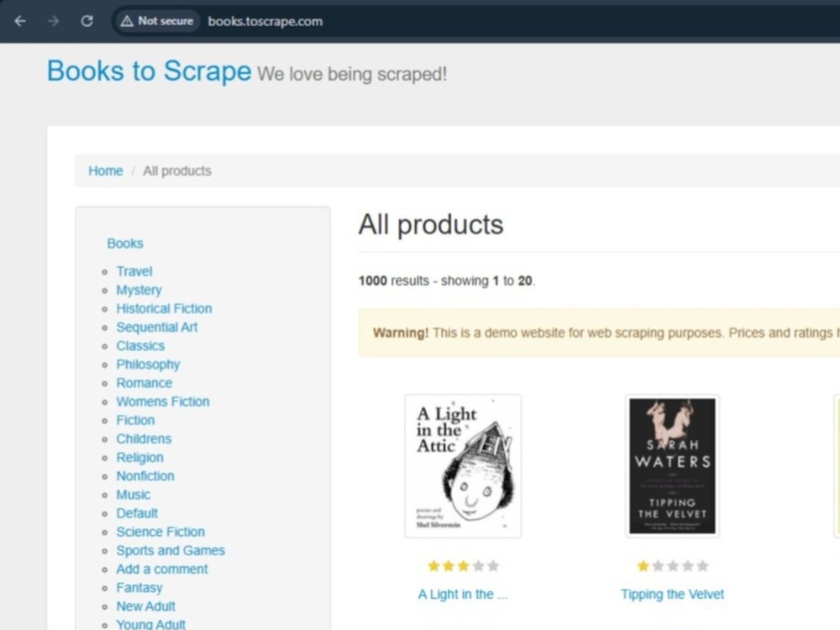
Task: Open the New Adult category
Action: [145, 606]
